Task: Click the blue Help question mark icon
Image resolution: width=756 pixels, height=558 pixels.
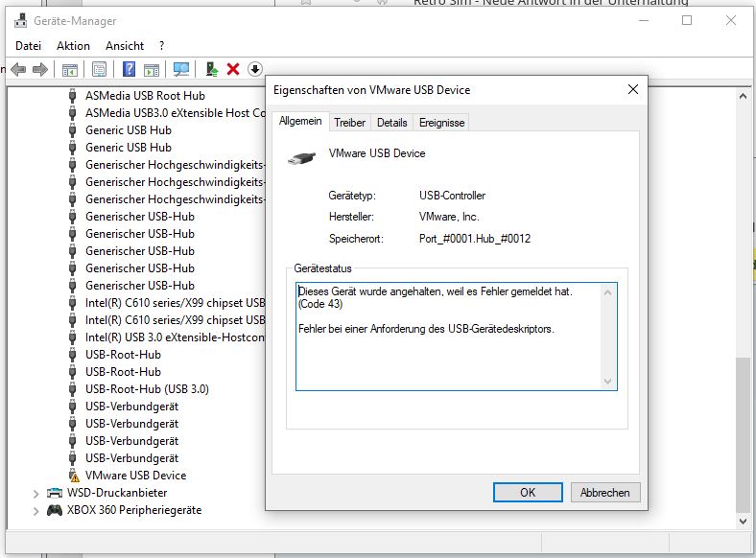Action: 129,69
